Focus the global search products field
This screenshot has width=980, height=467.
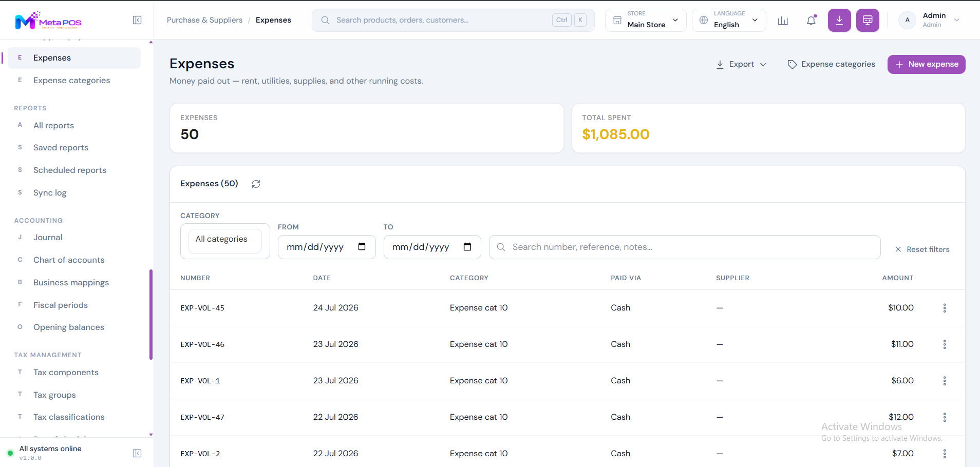453,20
